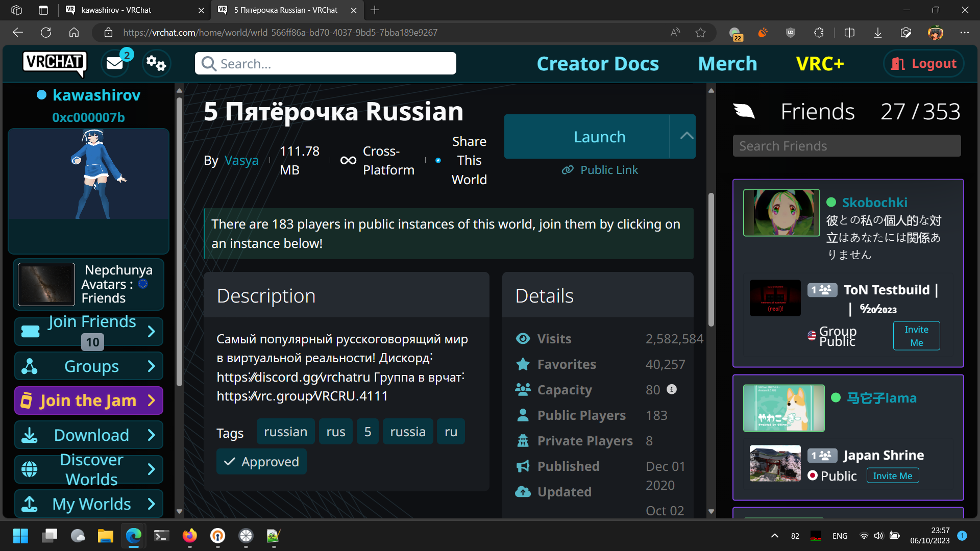Open the VRC+ link
Image resolution: width=980 pixels, height=551 pixels.
820,64
